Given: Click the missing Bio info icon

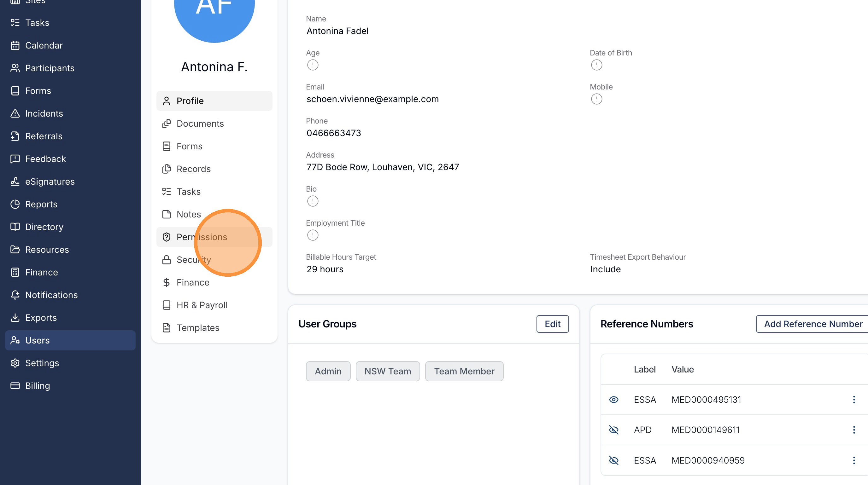Looking at the screenshot, I should 313,201.
